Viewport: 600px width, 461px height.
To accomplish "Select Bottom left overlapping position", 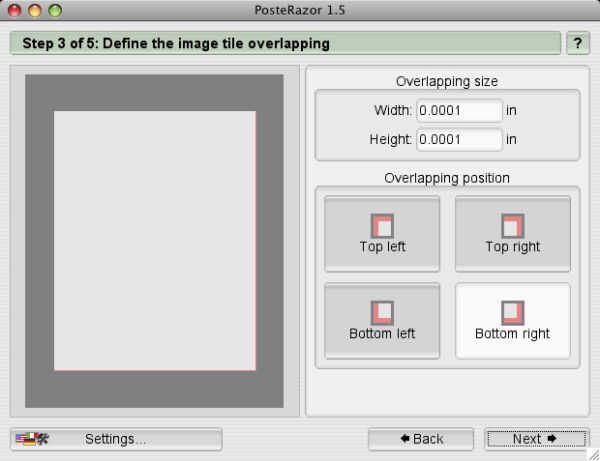I will (382, 321).
